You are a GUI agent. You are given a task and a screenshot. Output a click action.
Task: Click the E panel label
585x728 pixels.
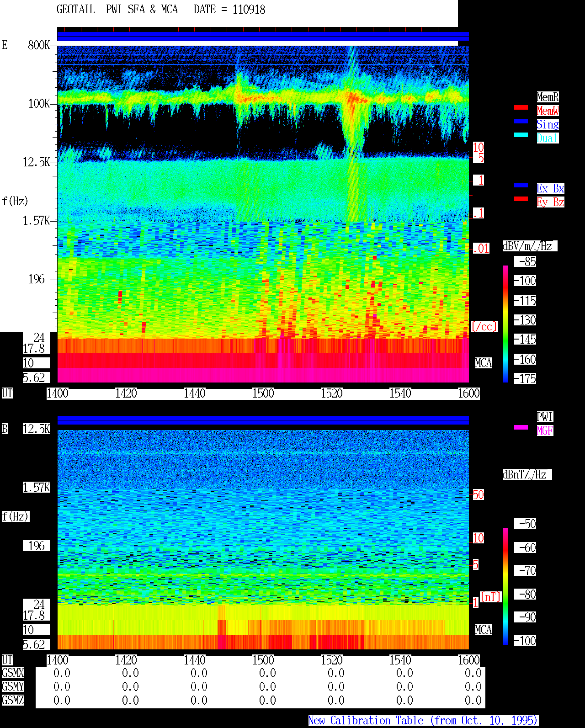click(x=5, y=45)
